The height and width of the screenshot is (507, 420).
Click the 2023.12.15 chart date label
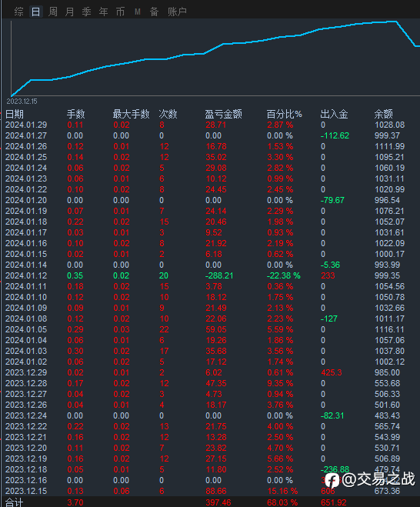(x=22, y=102)
